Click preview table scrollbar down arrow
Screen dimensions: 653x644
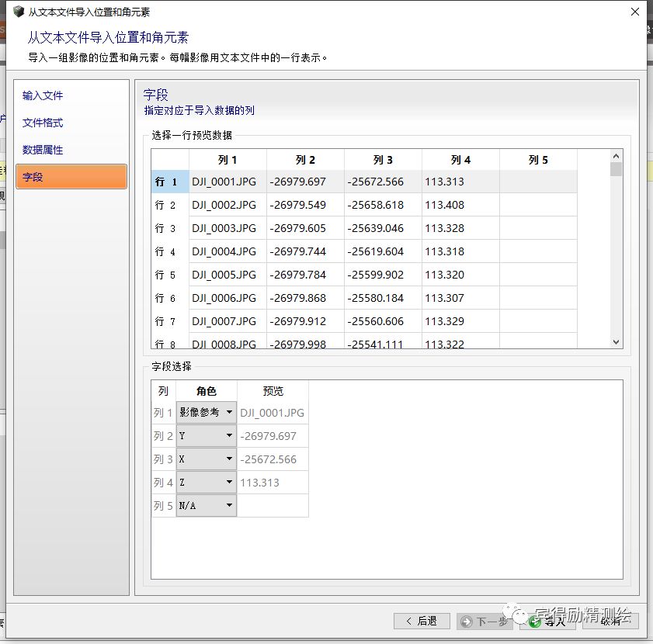[x=616, y=342]
